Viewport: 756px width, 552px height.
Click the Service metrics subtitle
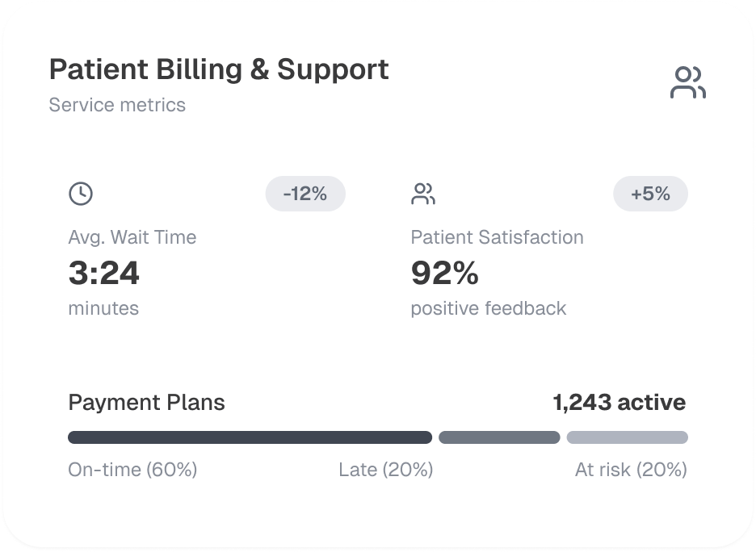tap(117, 105)
